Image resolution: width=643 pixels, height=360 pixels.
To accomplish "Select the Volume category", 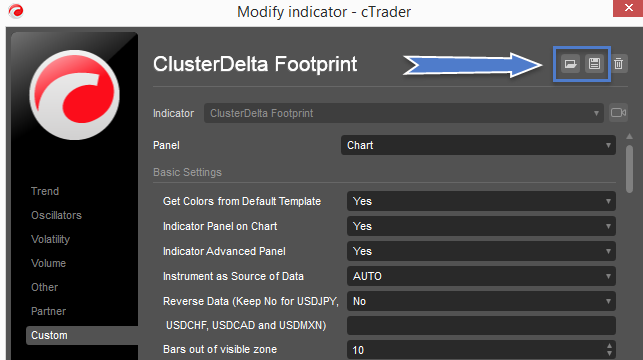I will tap(48, 263).
